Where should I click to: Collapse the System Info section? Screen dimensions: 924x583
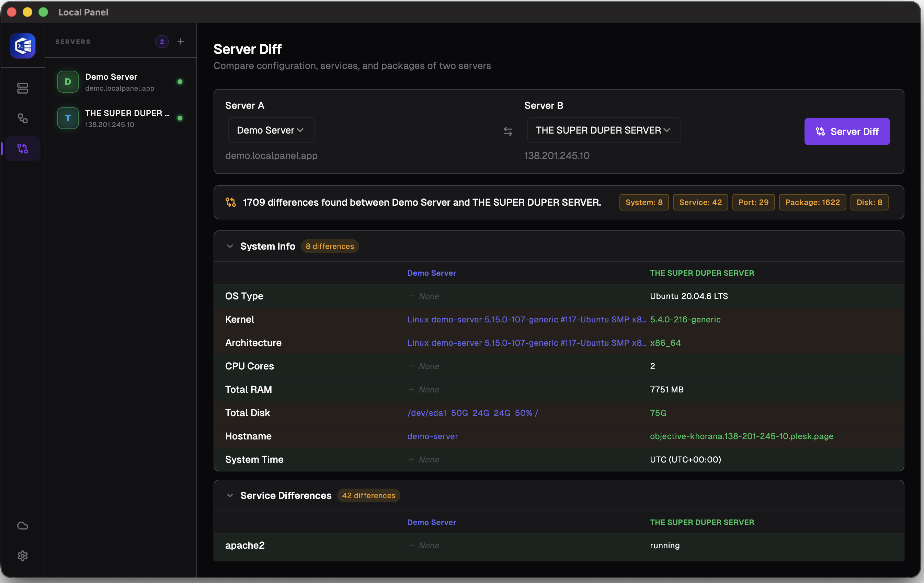click(x=230, y=247)
